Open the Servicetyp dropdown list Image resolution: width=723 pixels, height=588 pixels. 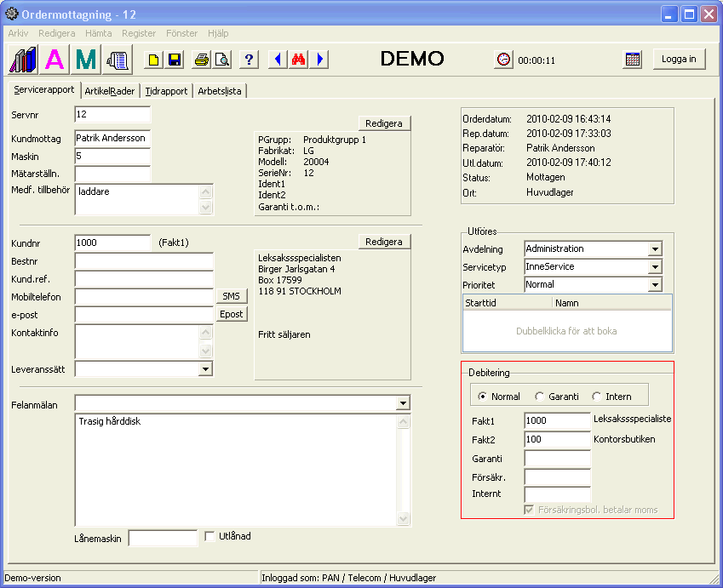point(654,267)
